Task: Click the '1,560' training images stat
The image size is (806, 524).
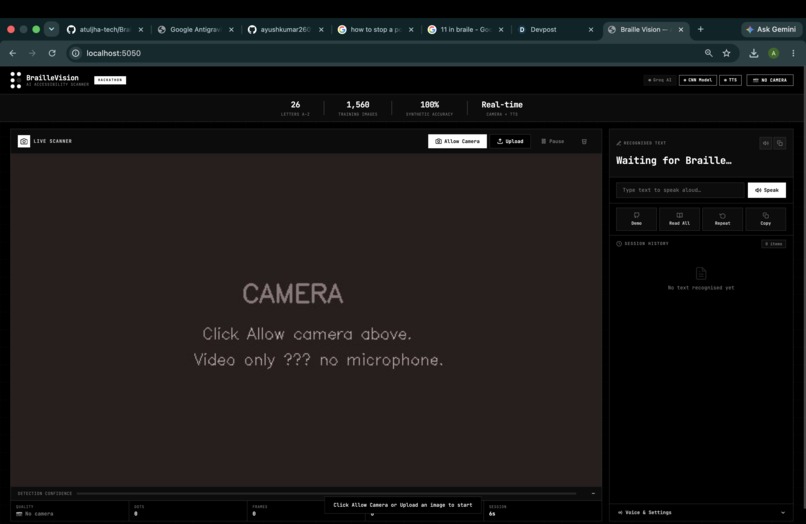Action: pyautogui.click(x=358, y=104)
